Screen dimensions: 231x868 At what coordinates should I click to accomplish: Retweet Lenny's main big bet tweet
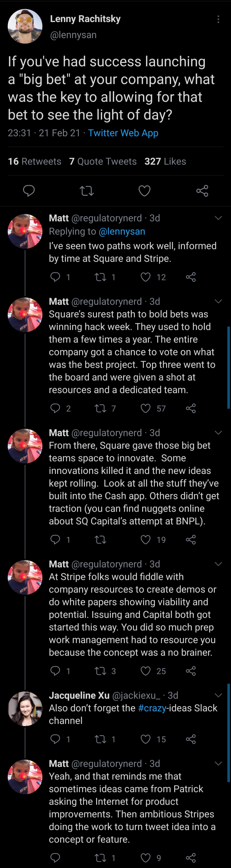pos(87,191)
